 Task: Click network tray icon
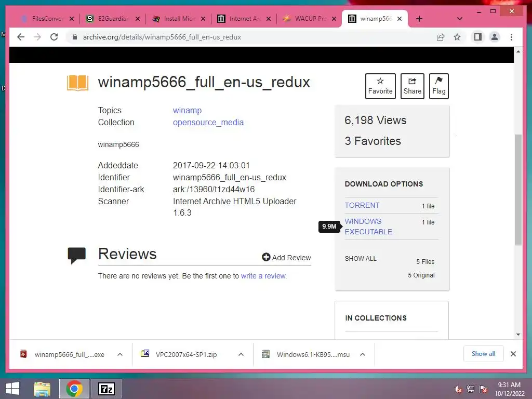coord(471,389)
